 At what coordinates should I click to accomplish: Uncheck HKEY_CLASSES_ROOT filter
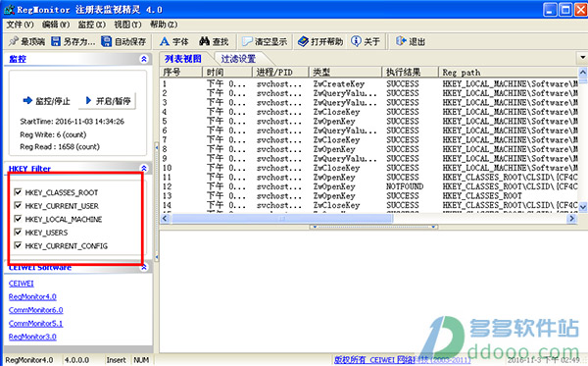coord(18,192)
